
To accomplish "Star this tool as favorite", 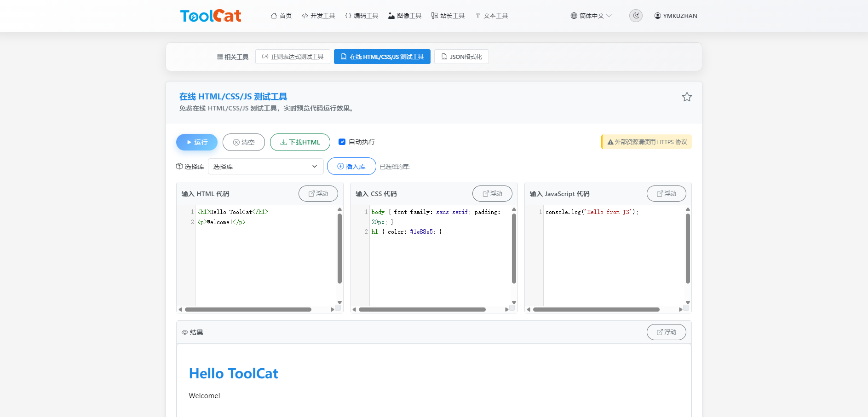I will pos(687,97).
